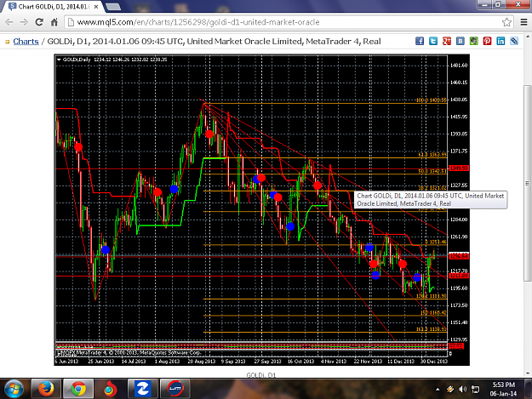The image size is (532, 399).
Task: Open blue Z application in taskbar
Action: pos(142,389)
